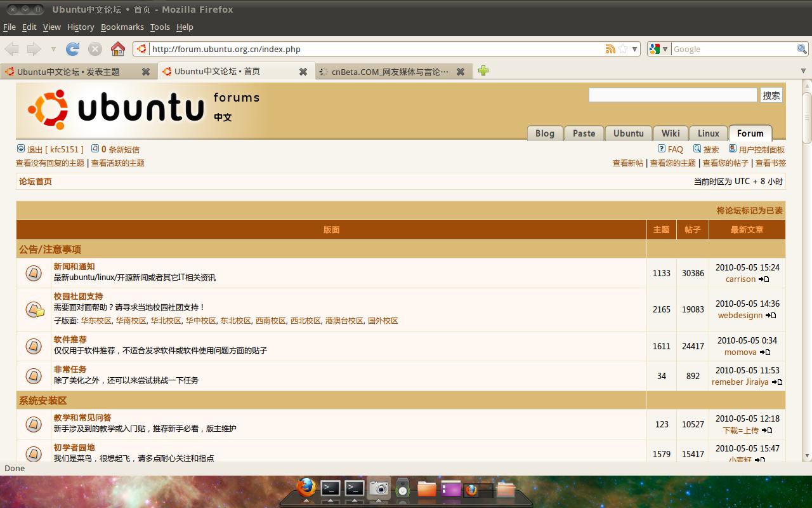This screenshot has width=812, height=508.
Task: Click the Stop loading icon
Action: pyautogui.click(x=95, y=49)
